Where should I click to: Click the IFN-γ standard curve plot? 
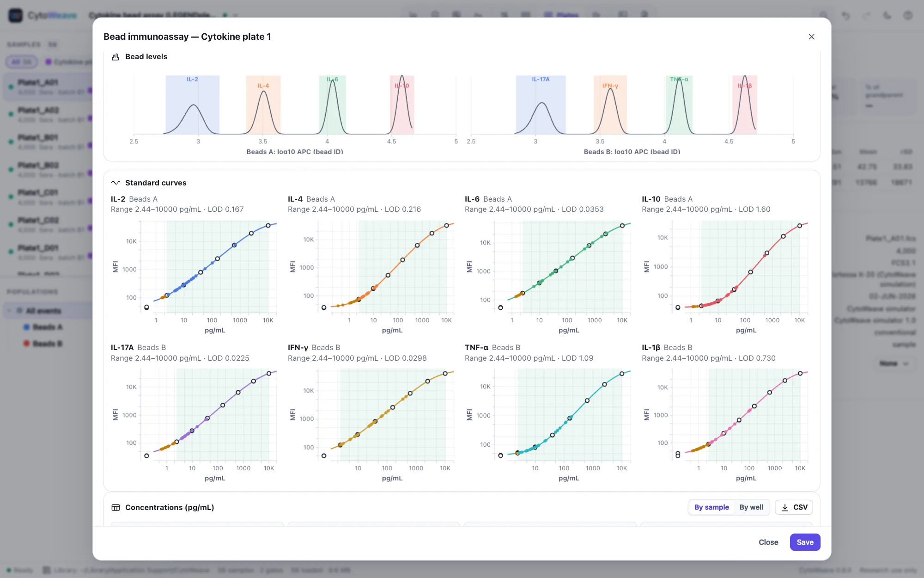point(386,415)
